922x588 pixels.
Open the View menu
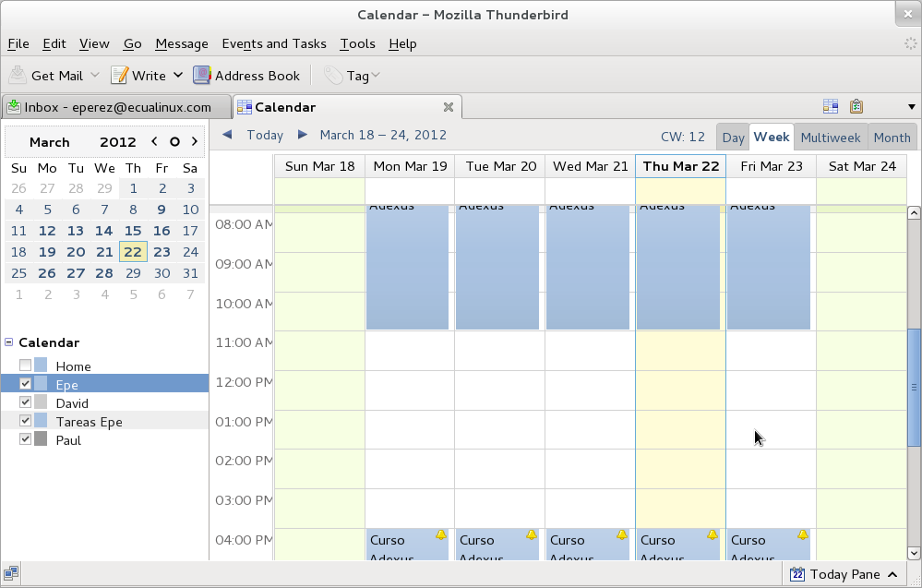[x=94, y=43]
